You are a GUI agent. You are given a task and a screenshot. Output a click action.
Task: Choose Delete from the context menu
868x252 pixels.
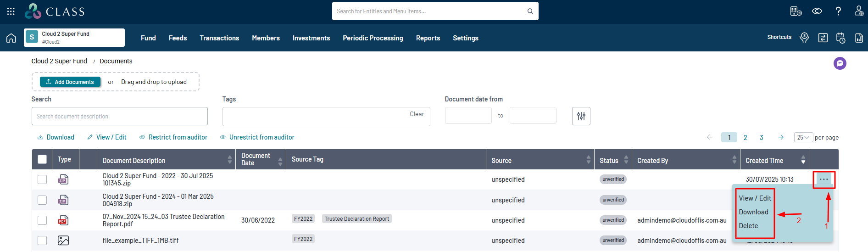[x=748, y=226]
